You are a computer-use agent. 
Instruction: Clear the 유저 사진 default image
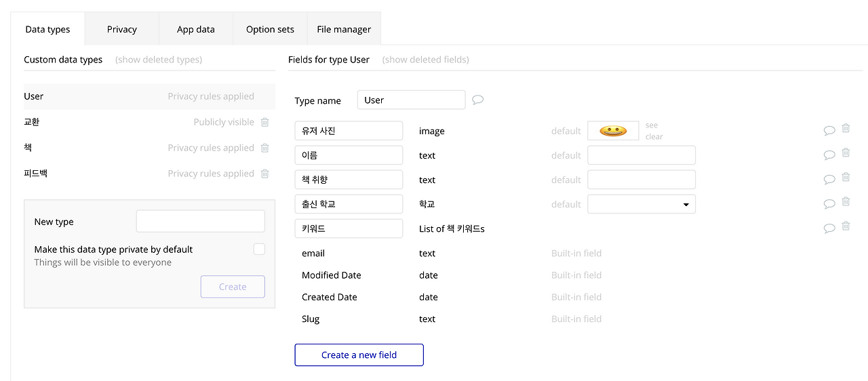coord(654,136)
